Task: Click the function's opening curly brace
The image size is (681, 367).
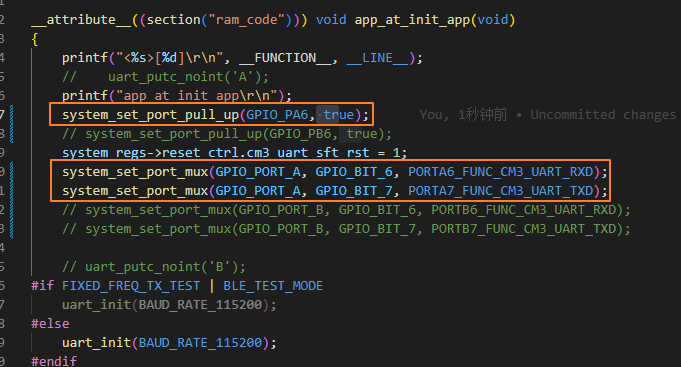Action: tap(35, 39)
